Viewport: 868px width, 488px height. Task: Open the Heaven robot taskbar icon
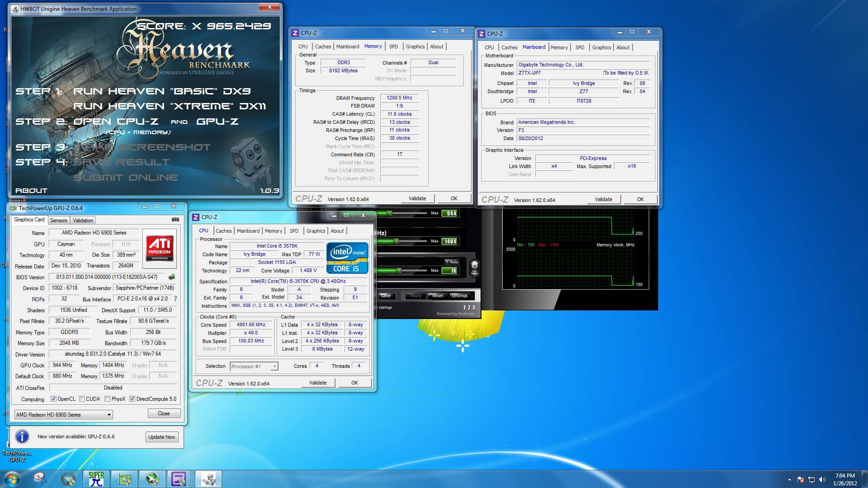[x=208, y=479]
